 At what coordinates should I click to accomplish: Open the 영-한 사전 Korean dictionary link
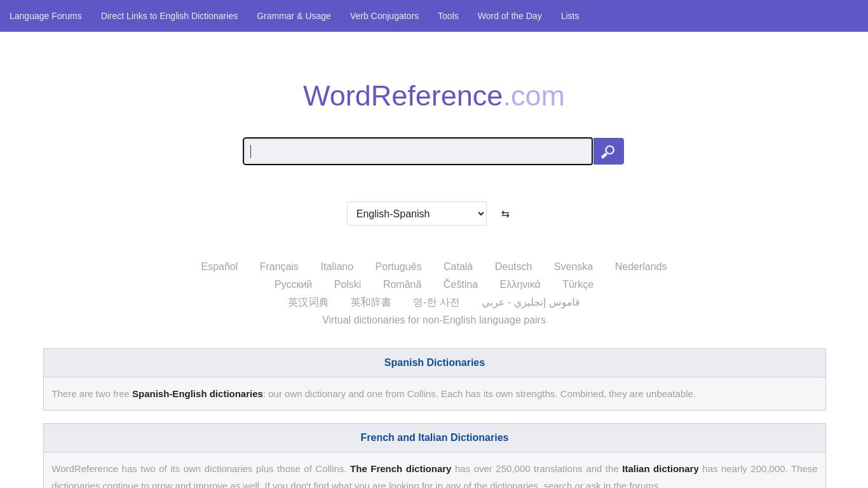[437, 302]
